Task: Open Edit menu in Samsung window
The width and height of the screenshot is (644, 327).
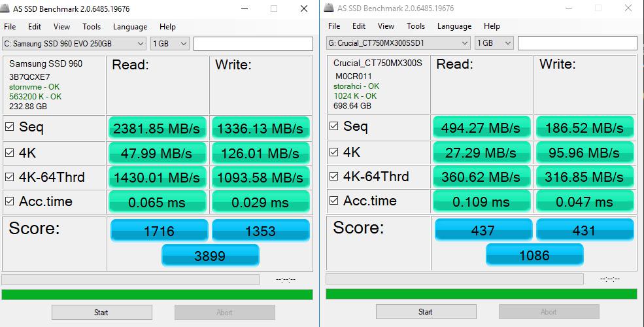Action: click(35, 27)
